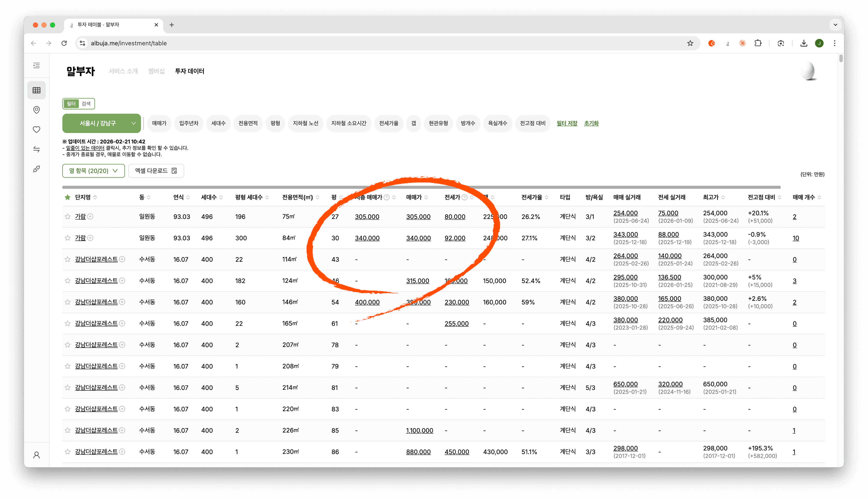Favorite the 강남더샵포레스트 146㎡ row star

coord(67,302)
